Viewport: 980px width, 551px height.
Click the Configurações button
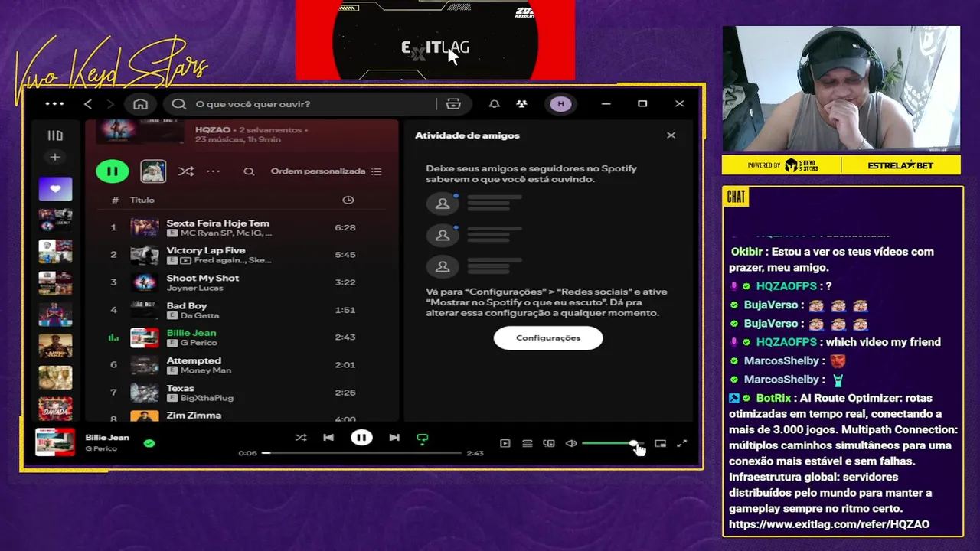tap(548, 337)
